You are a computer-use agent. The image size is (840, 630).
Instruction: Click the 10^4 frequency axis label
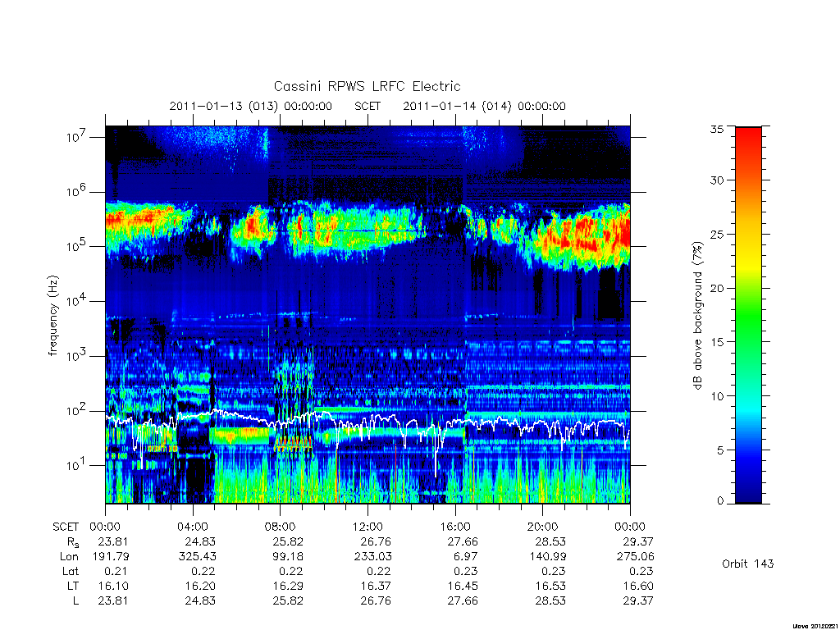(x=77, y=301)
